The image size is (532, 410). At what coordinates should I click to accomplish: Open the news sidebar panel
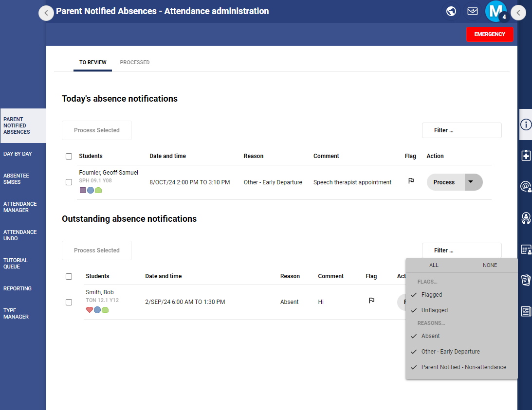pos(526,311)
